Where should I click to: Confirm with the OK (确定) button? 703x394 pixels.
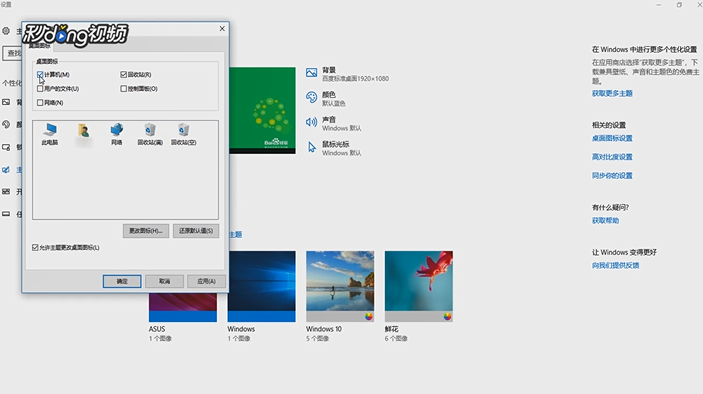click(122, 281)
